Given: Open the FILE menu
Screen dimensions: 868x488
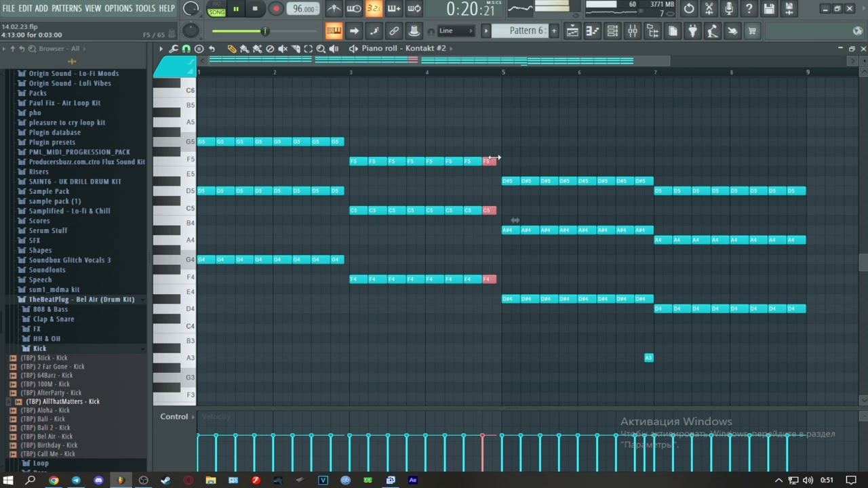Looking at the screenshot, I should [9, 8].
